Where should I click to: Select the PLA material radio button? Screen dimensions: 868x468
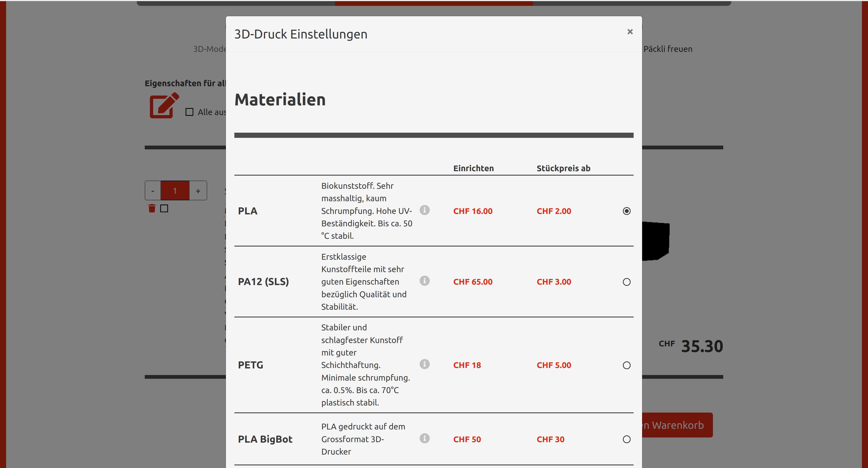click(x=626, y=211)
